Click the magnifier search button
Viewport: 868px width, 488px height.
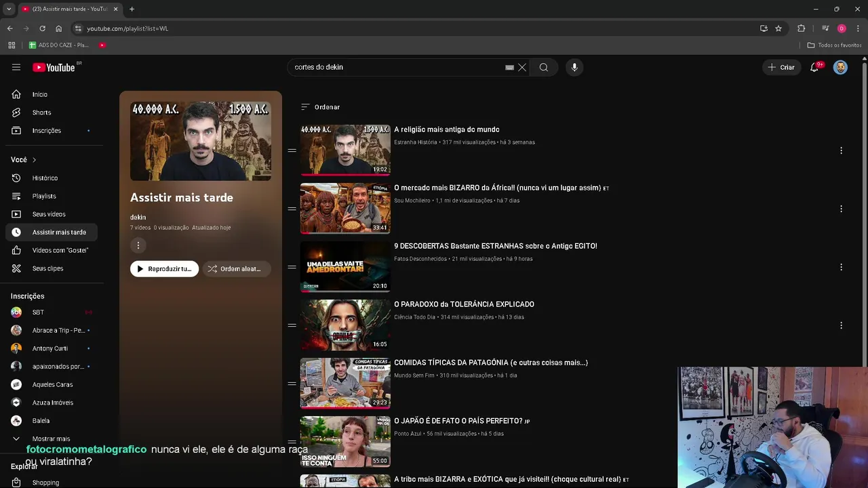(x=544, y=67)
